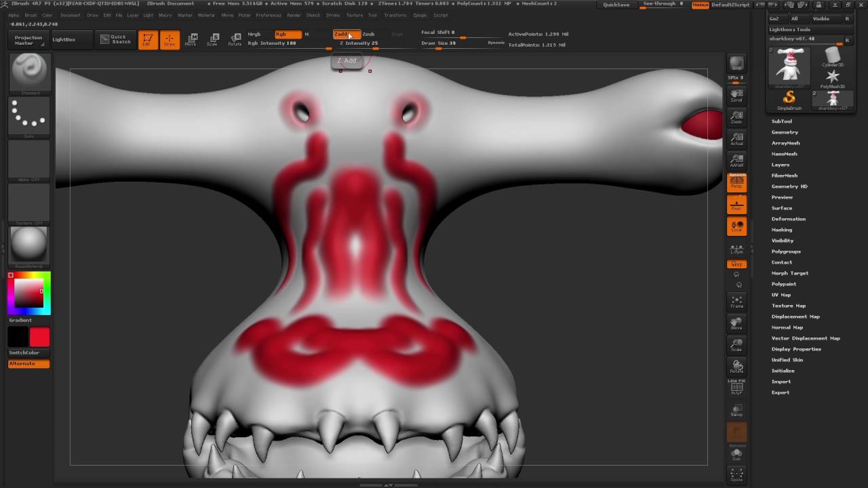Screen dimensions: 868x488
Task: Click the right-shelf Scale view icon
Action: tap(736, 346)
